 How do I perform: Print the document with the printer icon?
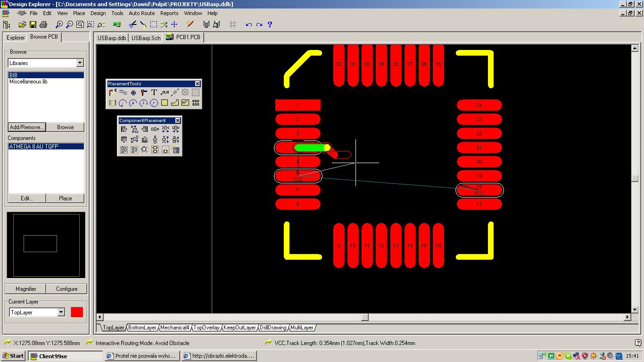coord(43,25)
